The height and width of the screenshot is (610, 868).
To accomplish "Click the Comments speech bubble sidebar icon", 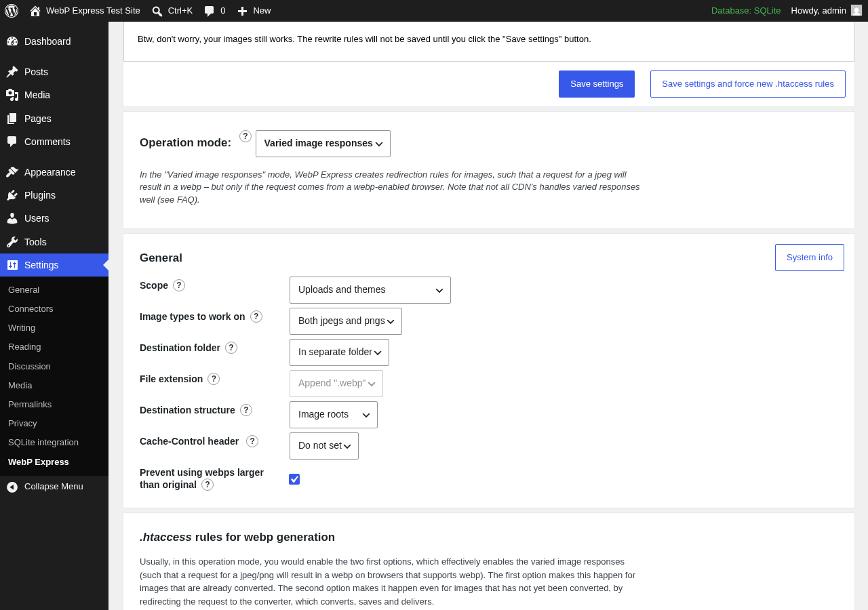I will pyautogui.click(x=12, y=142).
